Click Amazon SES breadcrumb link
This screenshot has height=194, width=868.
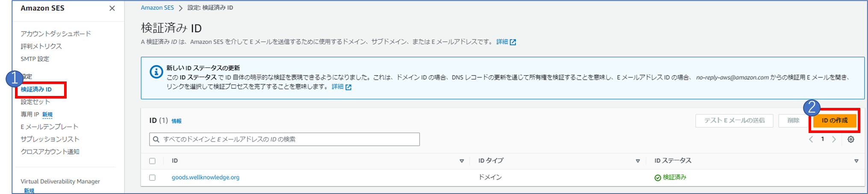coord(157,8)
